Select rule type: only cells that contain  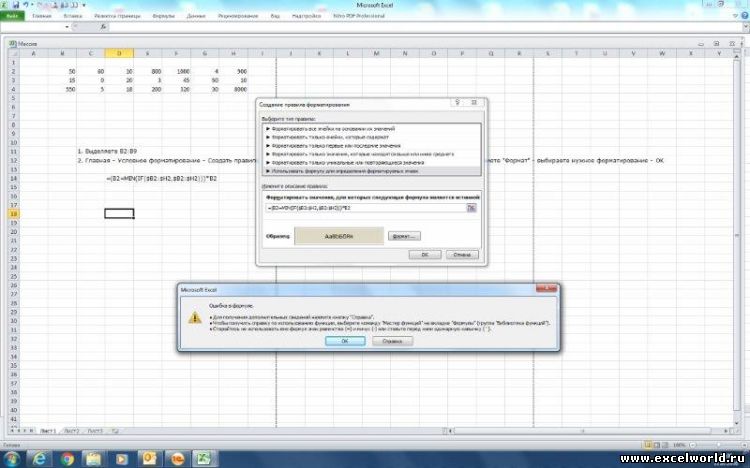pos(371,137)
